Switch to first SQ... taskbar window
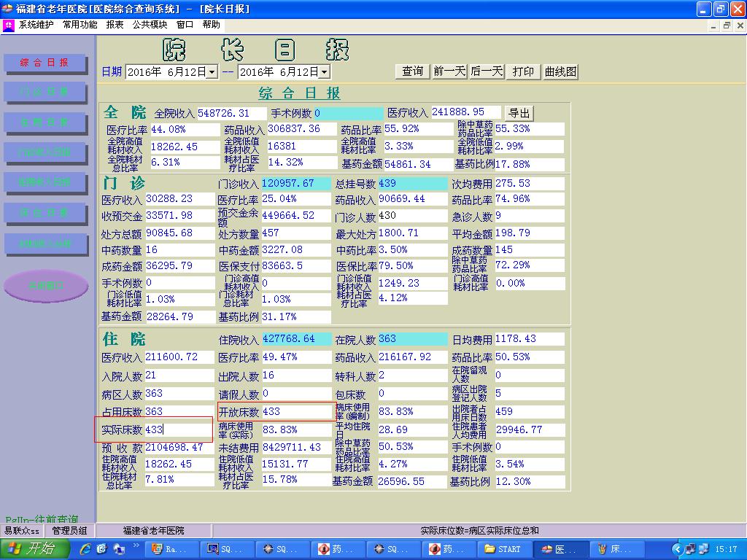 [226, 550]
